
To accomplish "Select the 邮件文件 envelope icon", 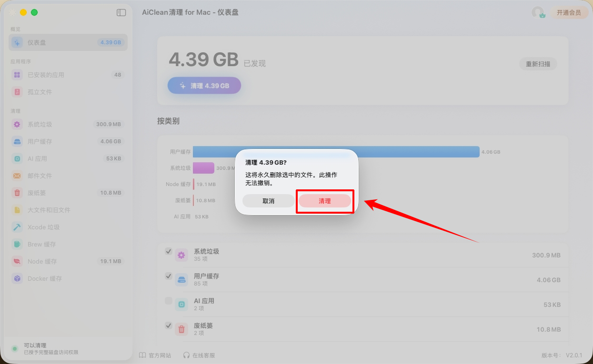I will [x=17, y=176].
